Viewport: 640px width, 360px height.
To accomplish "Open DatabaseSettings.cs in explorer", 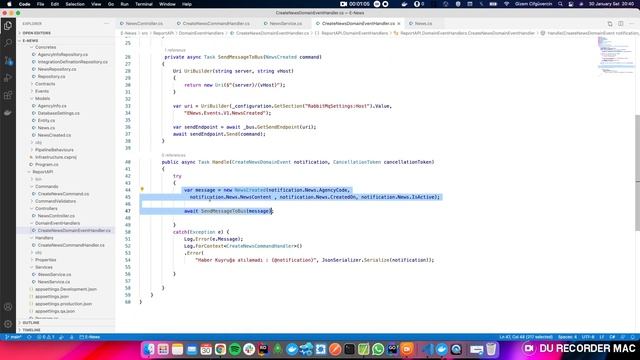I will (58, 113).
